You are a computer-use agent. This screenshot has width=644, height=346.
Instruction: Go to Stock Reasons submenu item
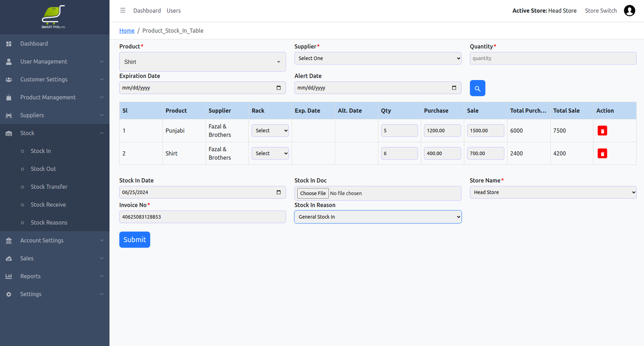49,222
